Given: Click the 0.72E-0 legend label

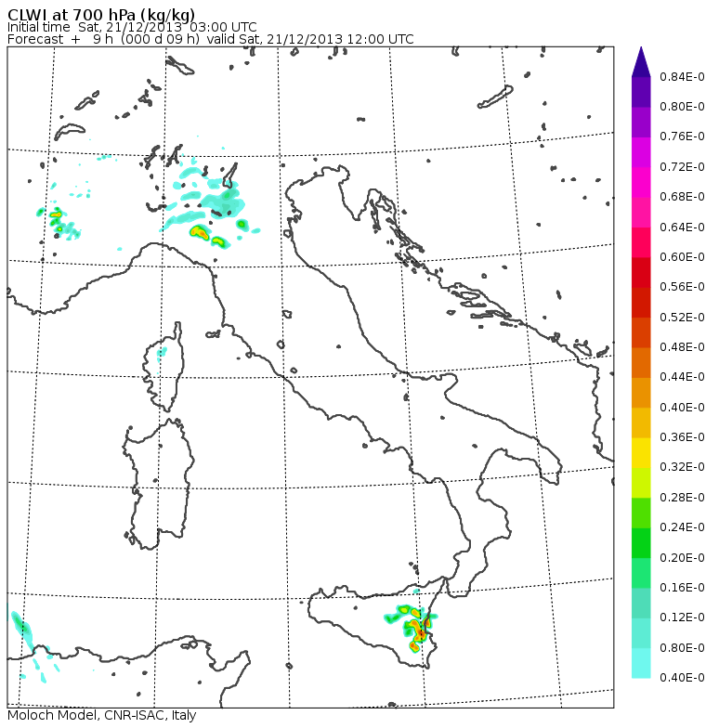Looking at the screenshot, I should [682, 167].
